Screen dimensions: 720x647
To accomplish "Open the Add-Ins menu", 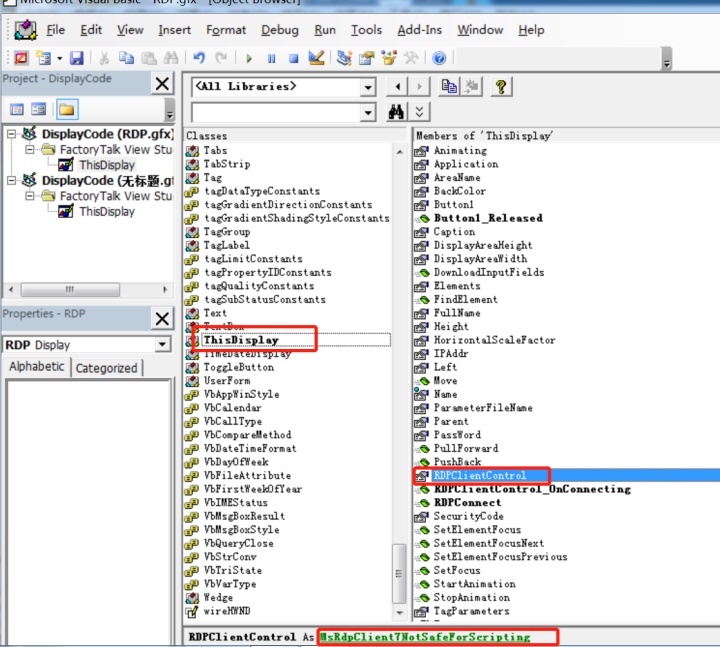I will (420, 30).
